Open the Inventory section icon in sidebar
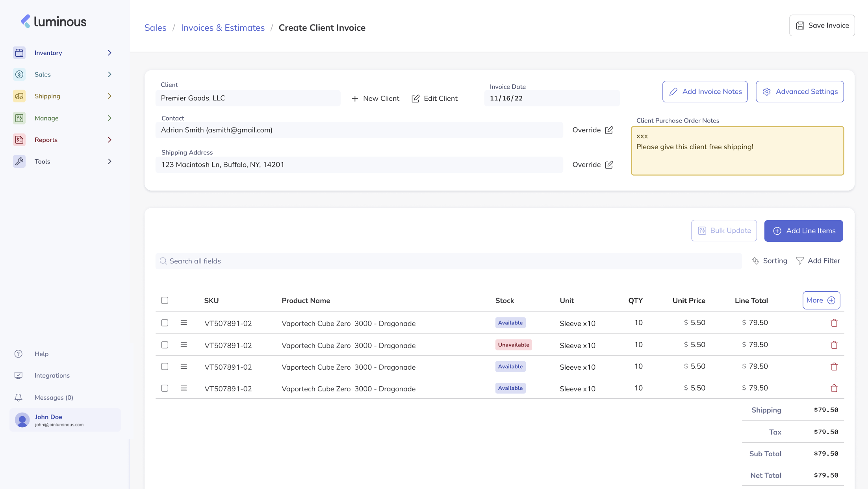This screenshot has height=489, width=868. pos(19,52)
